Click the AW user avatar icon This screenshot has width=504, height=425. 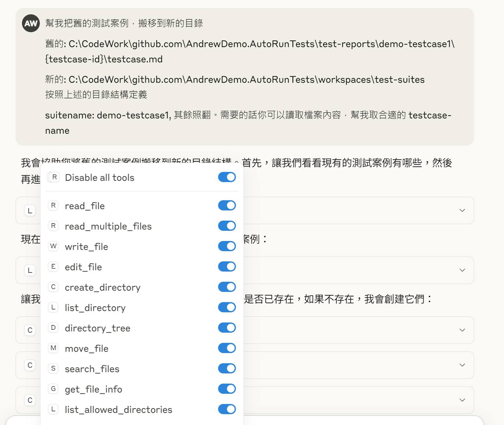(x=31, y=23)
